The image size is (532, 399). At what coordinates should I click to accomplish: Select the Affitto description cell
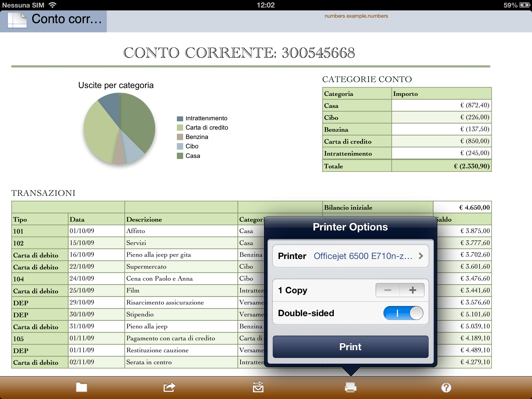click(x=181, y=231)
